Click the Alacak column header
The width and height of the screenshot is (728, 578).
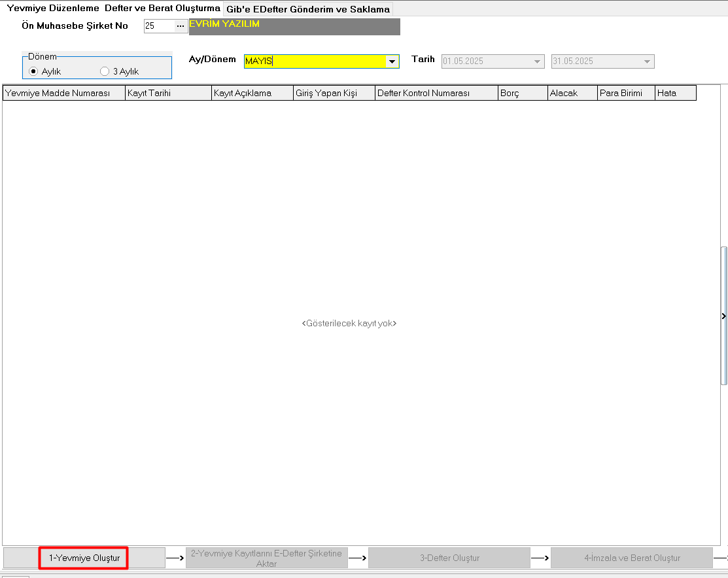point(572,93)
